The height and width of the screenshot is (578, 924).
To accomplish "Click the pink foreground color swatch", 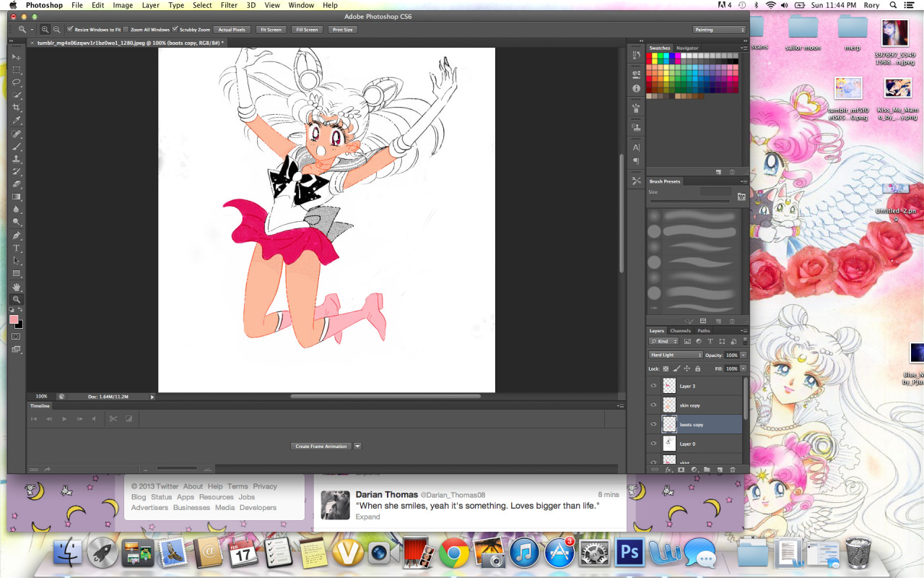I will pyautogui.click(x=14, y=319).
